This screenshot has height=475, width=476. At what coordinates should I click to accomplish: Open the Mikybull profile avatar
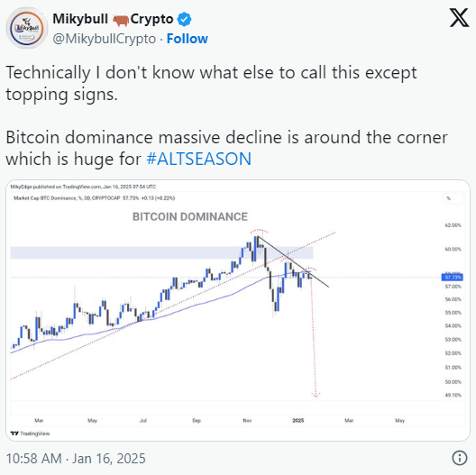27,28
